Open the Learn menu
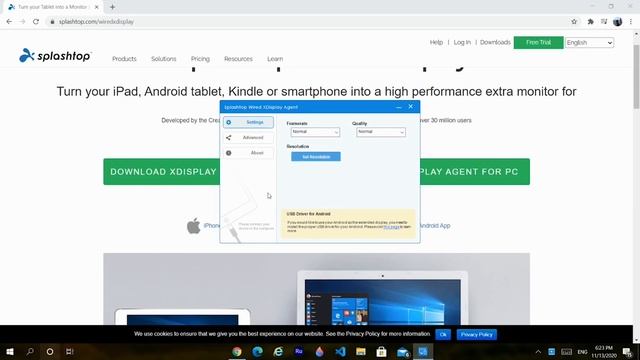Screen dimensions: 640x360 click(275, 59)
